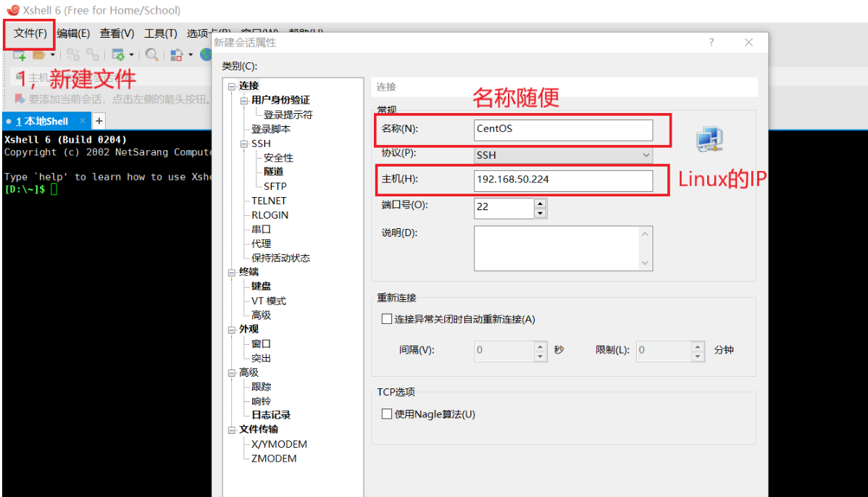This screenshot has height=497, width=868.
Task: Open the dropdown beside the color scheme icon
Action: (191, 55)
